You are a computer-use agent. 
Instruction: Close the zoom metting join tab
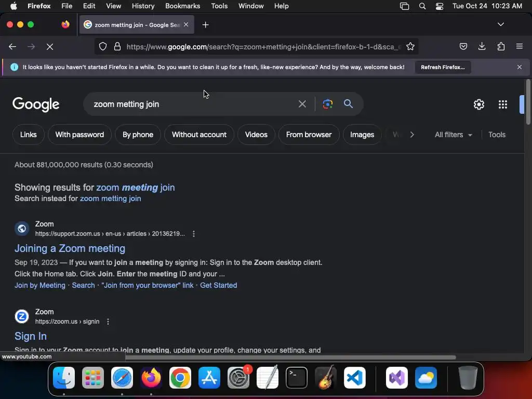[186, 24]
